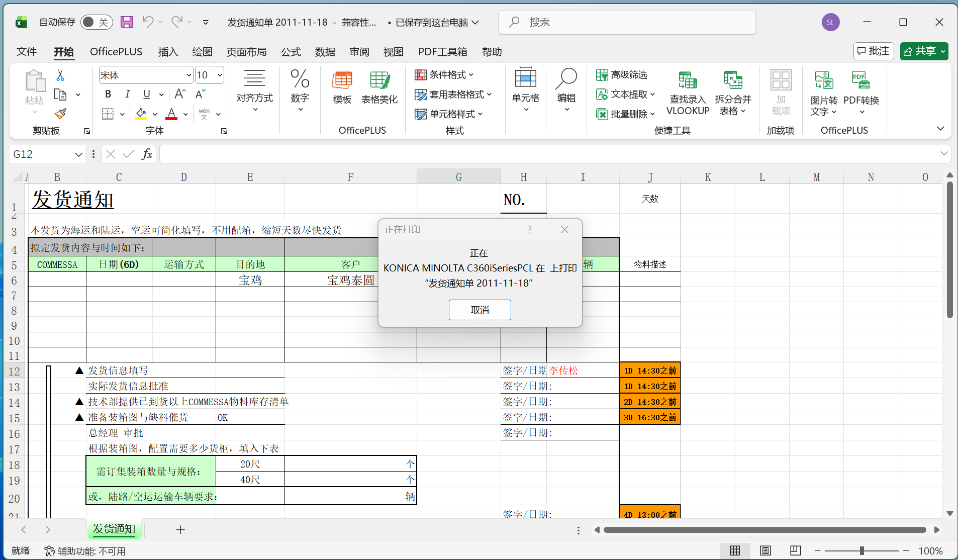Click the Cut scissors icon
Viewport: 958px width, 560px height.
tap(60, 75)
